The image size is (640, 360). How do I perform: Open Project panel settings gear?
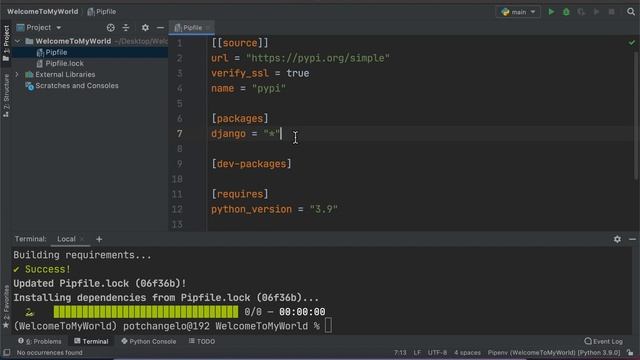[x=145, y=27]
